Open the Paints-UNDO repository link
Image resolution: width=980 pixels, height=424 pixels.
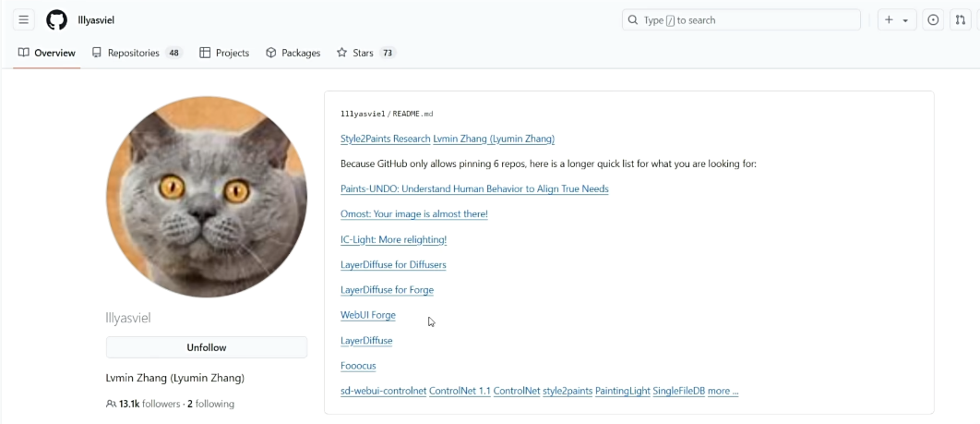474,188
